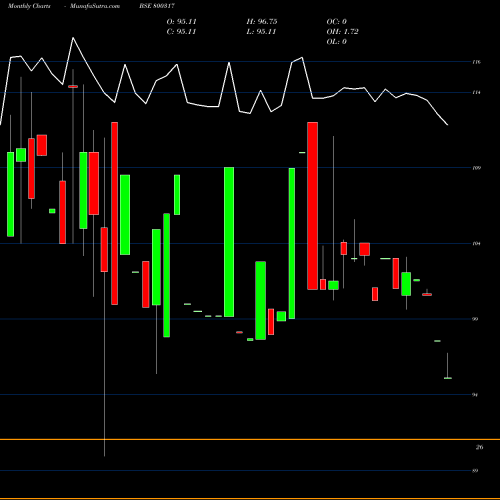This screenshot has height=500, width=500.
Task: Click the last candle at chart's right end
Action: point(448,378)
